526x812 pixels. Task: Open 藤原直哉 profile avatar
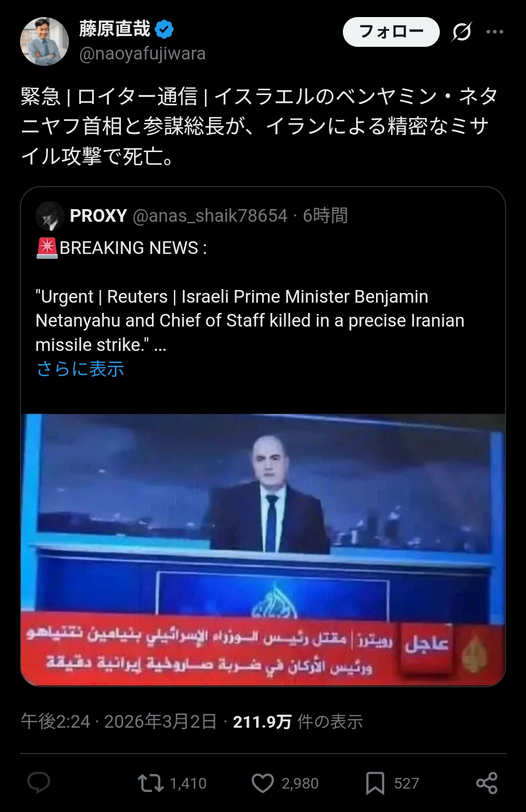tap(44, 41)
